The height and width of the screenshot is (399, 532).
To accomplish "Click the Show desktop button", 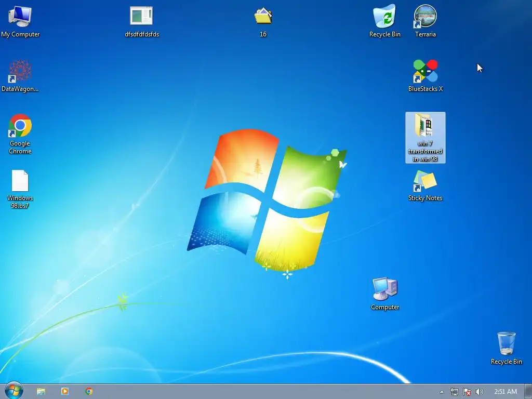I will tap(528, 392).
